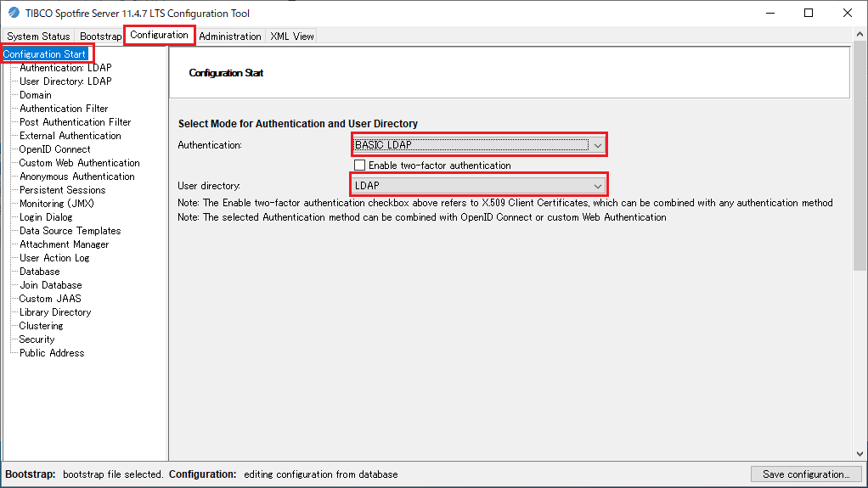Open the Administration tab
868x488 pixels.
click(229, 36)
